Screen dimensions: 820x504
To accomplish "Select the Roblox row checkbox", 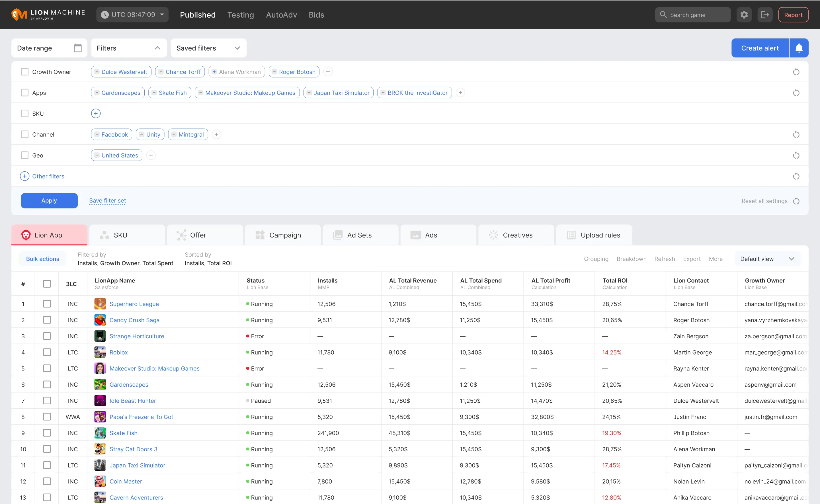I will (47, 352).
